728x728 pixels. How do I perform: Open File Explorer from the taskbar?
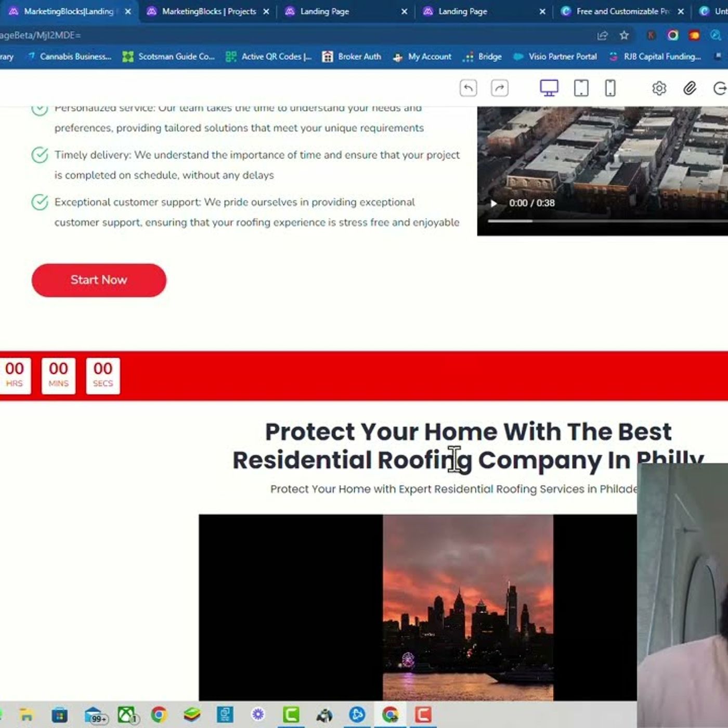point(26,715)
